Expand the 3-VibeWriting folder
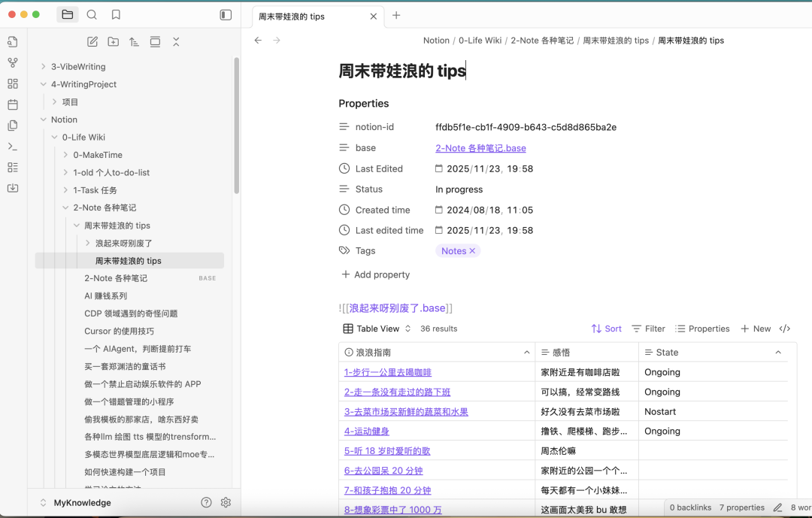Screen dimensions: 812x518 pyautogui.click(x=44, y=67)
